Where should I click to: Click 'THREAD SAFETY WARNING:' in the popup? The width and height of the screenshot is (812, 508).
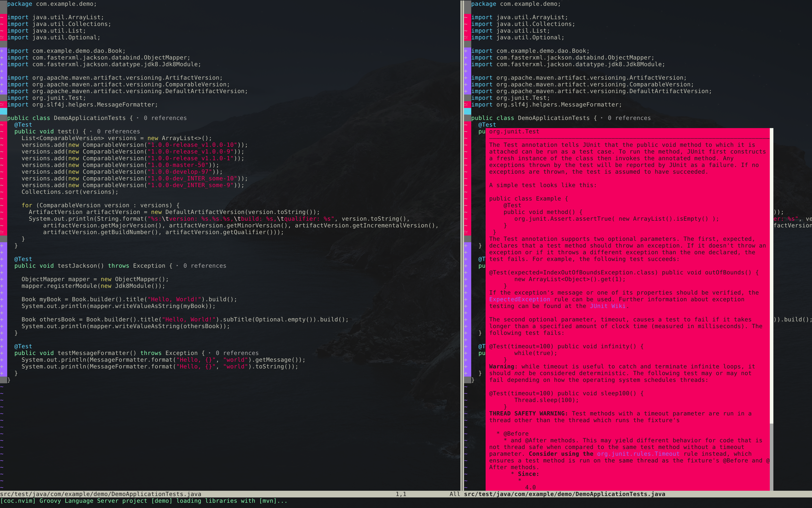(x=528, y=413)
